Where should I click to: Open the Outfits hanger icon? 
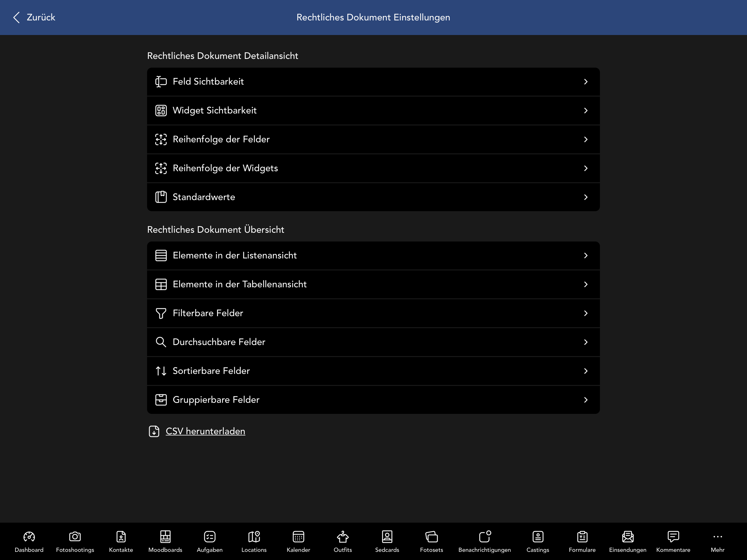point(343,536)
